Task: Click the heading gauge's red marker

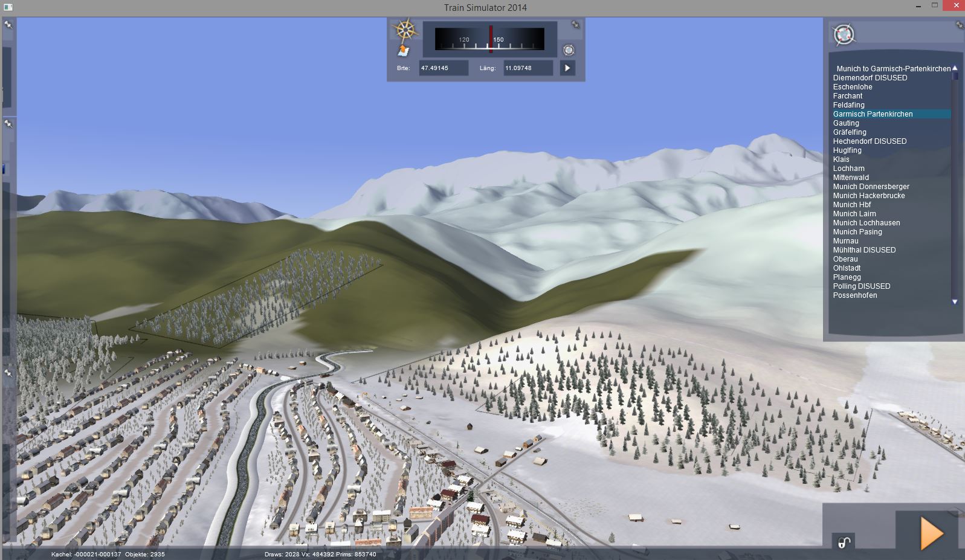Action: 491,39
